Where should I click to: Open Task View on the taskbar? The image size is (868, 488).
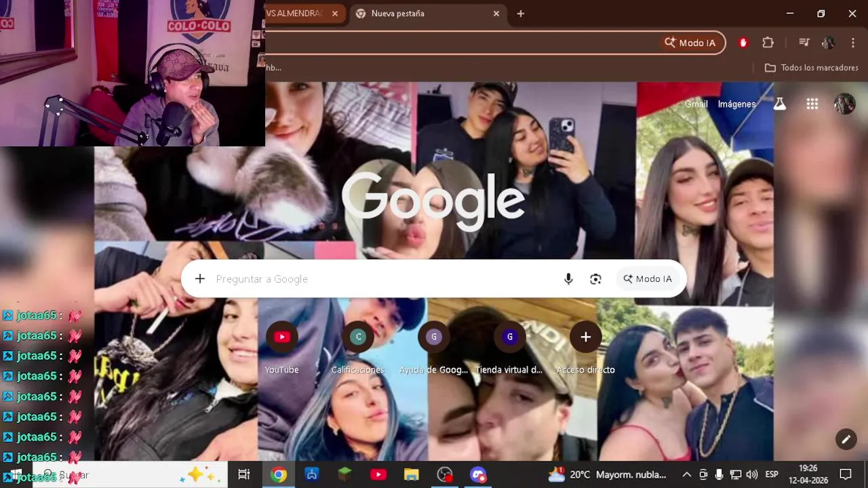(244, 474)
